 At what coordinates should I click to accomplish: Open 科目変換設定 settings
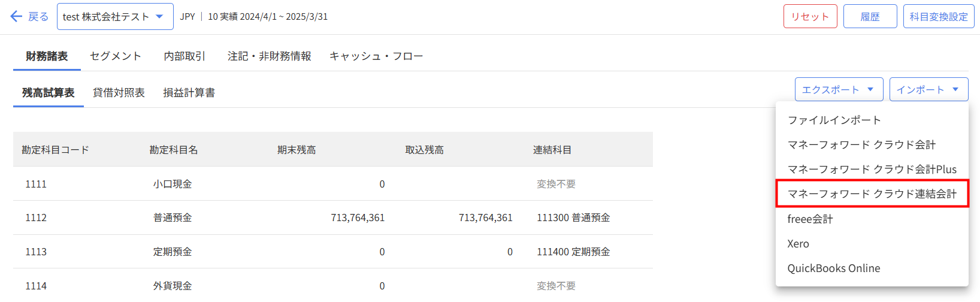point(938,17)
